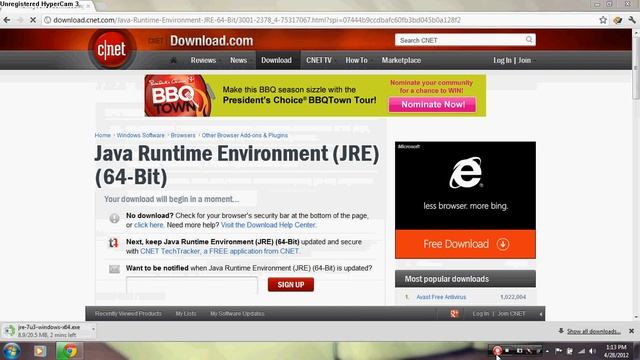Image resolution: width=640 pixels, height=360 pixels.
Task: Open Chrome from the taskbar
Action: tap(70, 351)
